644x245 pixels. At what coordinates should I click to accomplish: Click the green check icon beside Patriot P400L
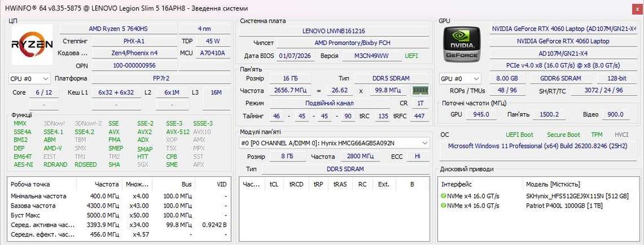(x=443, y=206)
